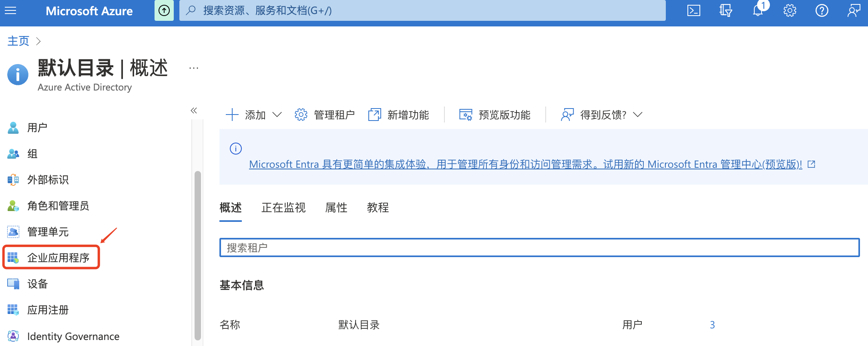Switch to the 属性 tab

pos(336,208)
